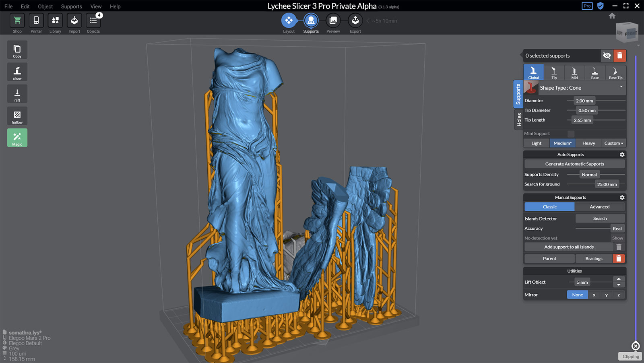Adjust the Diameter slider value
The height and width of the screenshot is (363, 644).
point(584,101)
